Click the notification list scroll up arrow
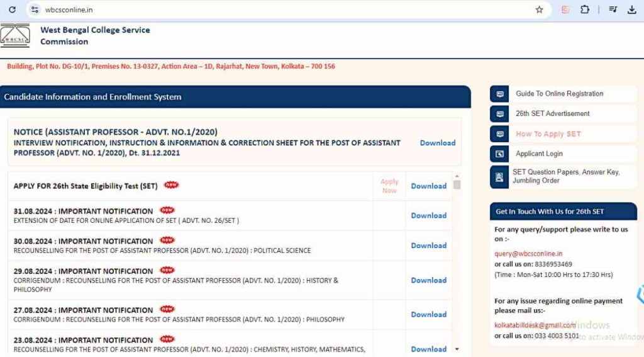Image resolution: width=644 pixels, height=357 pixels. click(x=457, y=176)
